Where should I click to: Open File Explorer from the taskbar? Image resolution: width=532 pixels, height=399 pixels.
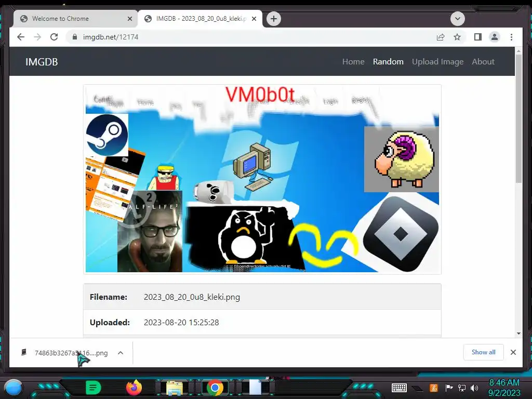coord(175,388)
